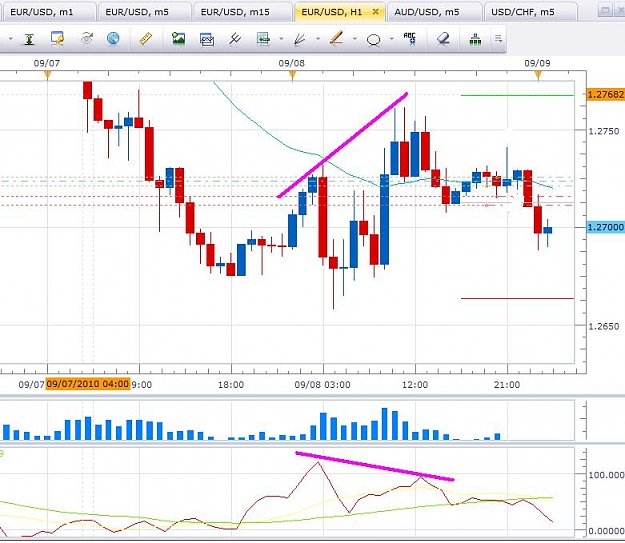625x543 pixels.
Task: Click the 1.27000 blue price label
Action: tap(605, 227)
